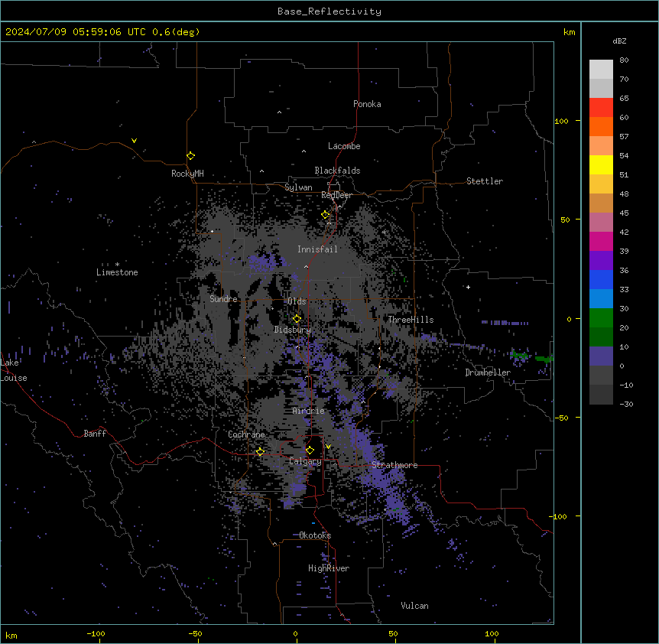Viewport: 659px width, 644px height.
Task: Click the HighRiver label
Action: click(329, 568)
